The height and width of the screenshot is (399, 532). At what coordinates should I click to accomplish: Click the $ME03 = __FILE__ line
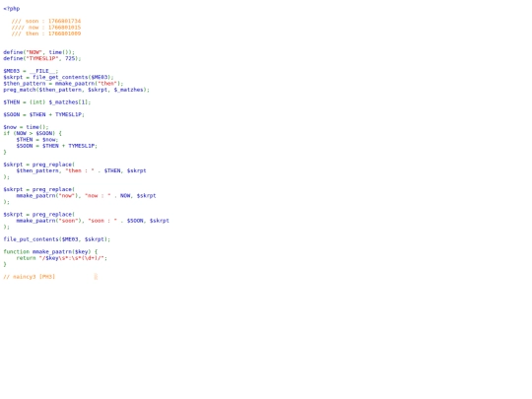[31, 71]
